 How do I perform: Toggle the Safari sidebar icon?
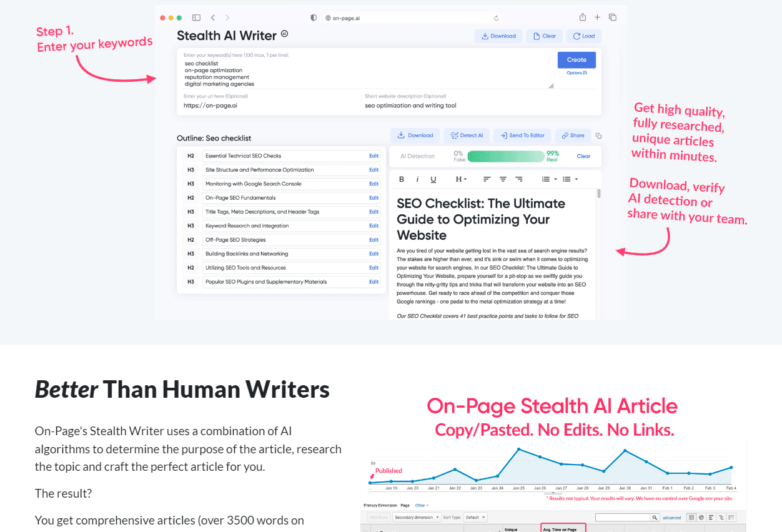click(196, 17)
